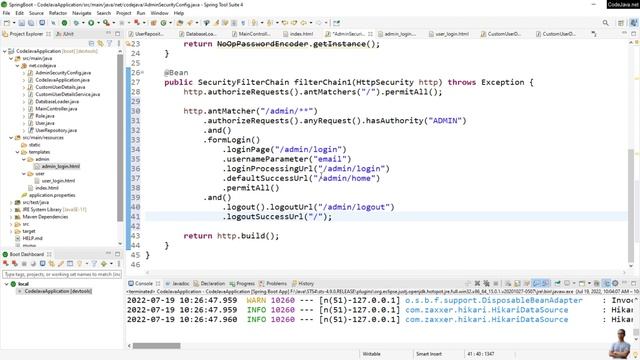Image resolution: width=640 pixels, height=360 pixels.
Task: Click the New file toolbar icon
Action: 7,23
